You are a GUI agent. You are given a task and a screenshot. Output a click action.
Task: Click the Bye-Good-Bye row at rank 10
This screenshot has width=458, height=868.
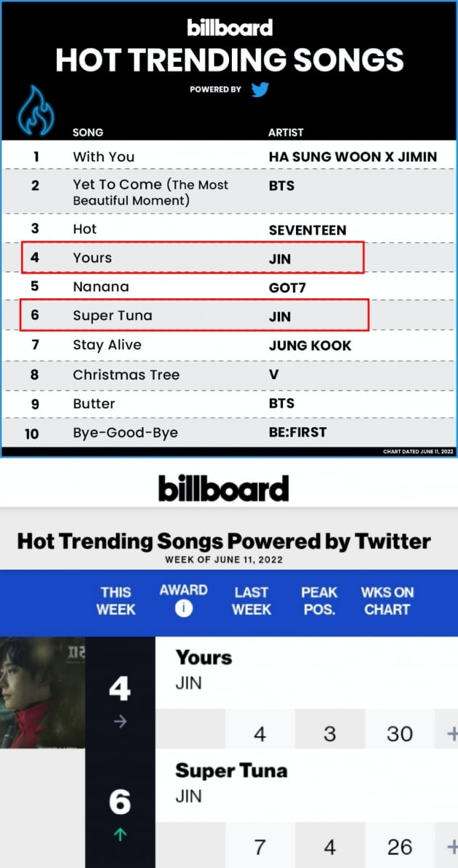(229, 432)
